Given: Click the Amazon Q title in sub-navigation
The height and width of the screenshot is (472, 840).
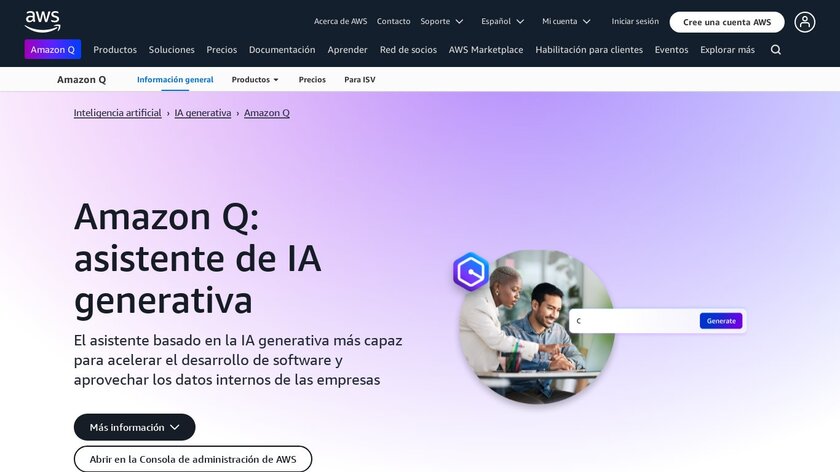Looking at the screenshot, I should [81, 79].
